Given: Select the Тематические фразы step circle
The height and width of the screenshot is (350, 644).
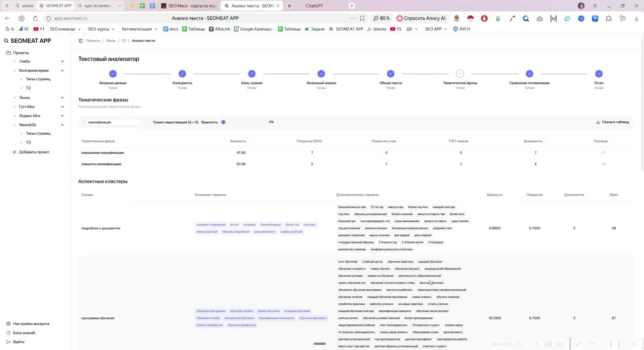Looking at the screenshot, I should 460,73.
